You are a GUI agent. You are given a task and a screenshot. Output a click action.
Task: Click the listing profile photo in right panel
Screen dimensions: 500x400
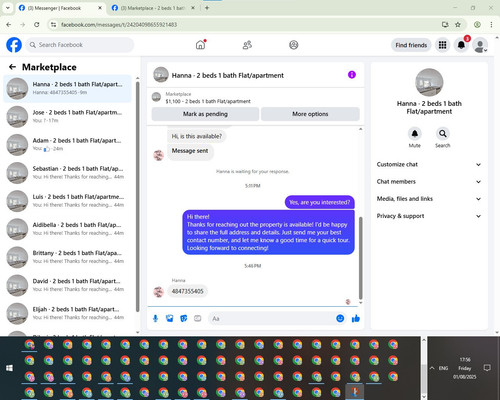429,82
